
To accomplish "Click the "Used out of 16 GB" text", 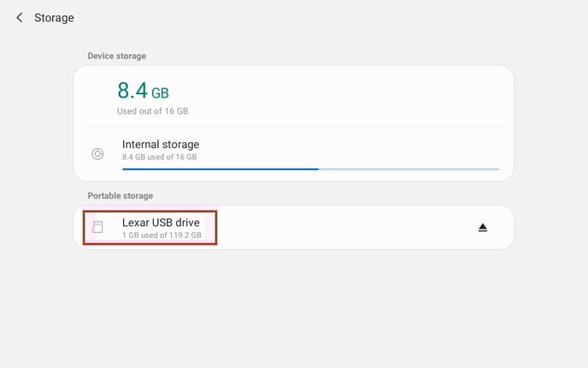I will (152, 111).
